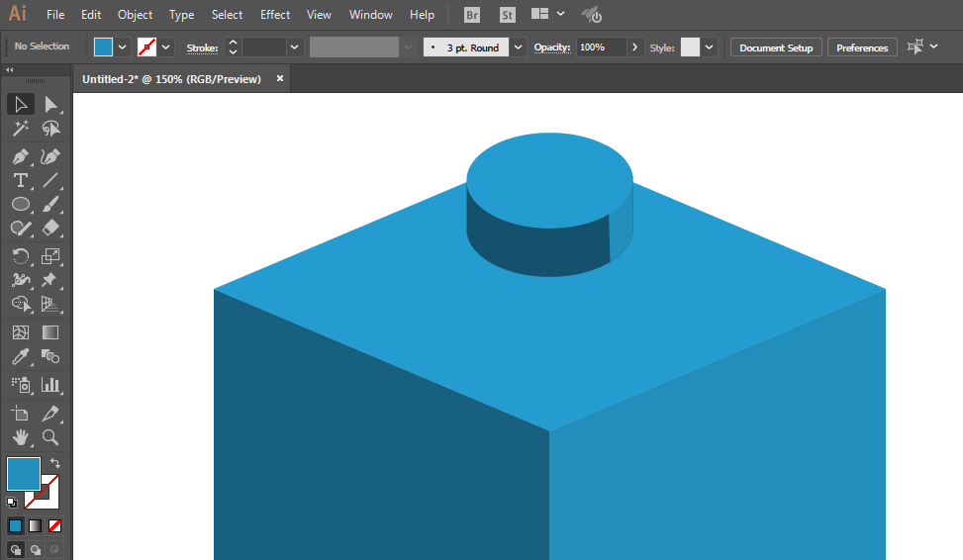This screenshot has height=560, width=963.
Task: Switch to Gradient fill mode
Action: (35, 525)
